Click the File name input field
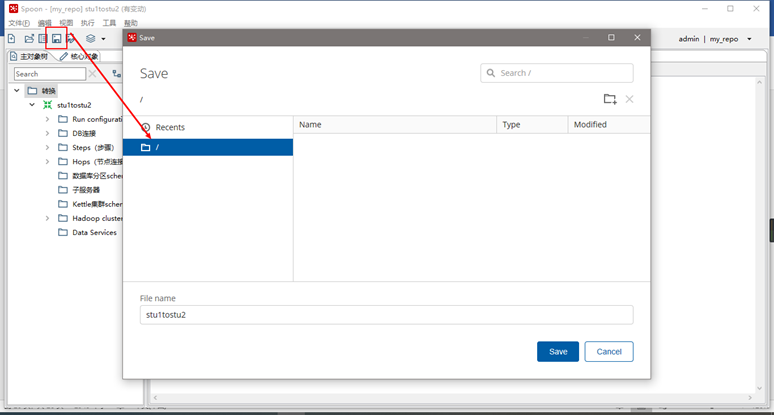Screen dimensions: 774x415 (386, 315)
